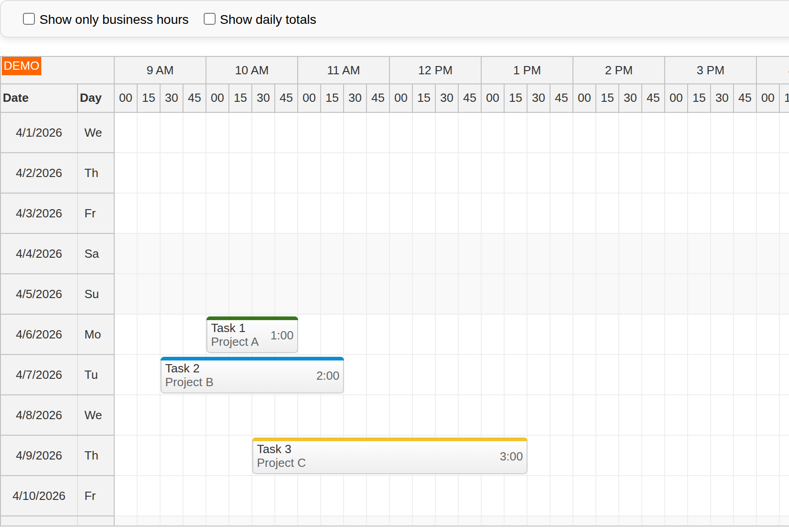Enable the 'Show only business hours' checkbox
Image resolution: width=789 pixels, height=532 pixels.
click(x=29, y=19)
